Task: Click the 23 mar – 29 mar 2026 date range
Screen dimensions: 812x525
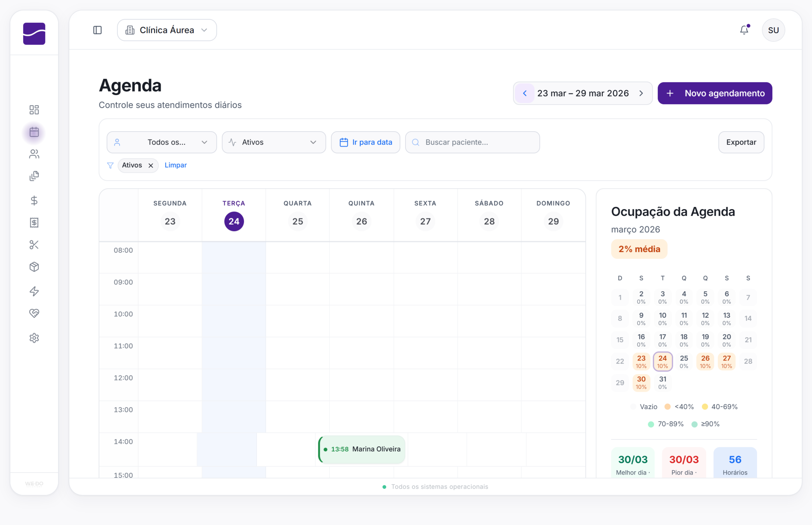Action: [x=583, y=93]
